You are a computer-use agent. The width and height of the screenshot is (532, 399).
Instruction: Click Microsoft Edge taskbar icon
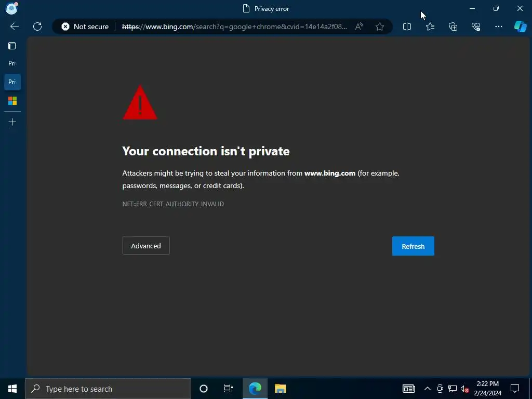255,389
